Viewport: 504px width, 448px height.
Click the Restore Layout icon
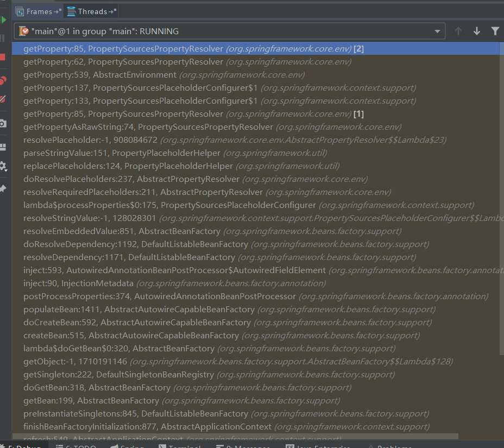click(3, 147)
